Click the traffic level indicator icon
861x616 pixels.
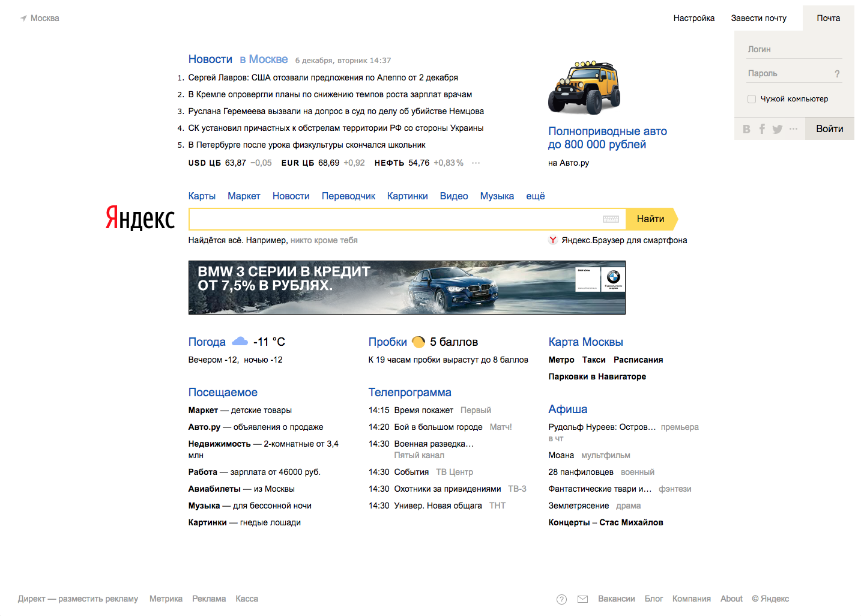coord(418,342)
